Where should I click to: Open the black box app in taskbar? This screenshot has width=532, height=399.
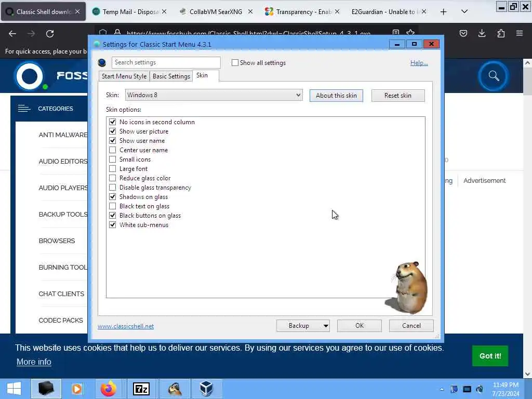click(46, 389)
